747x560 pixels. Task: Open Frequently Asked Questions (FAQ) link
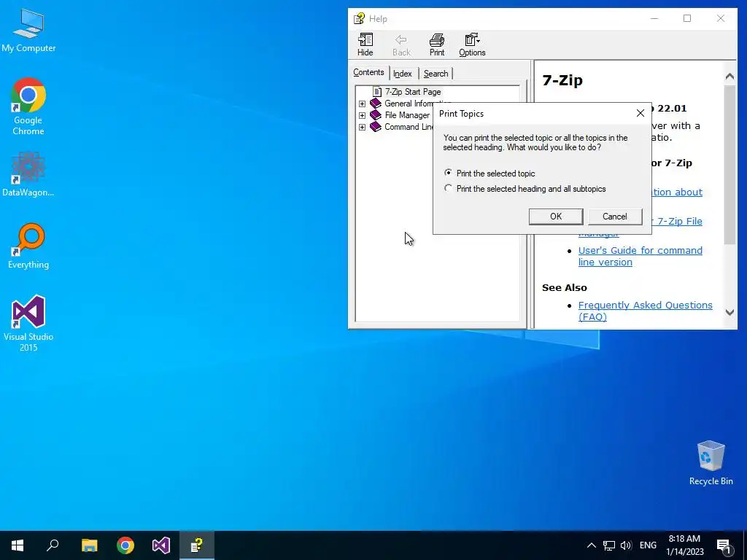pos(645,311)
